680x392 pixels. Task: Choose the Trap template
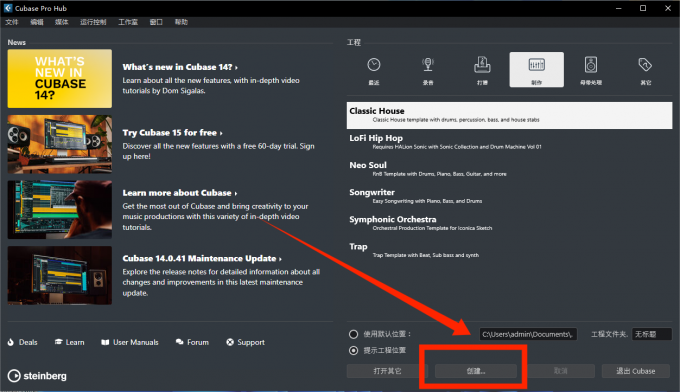point(510,251)
